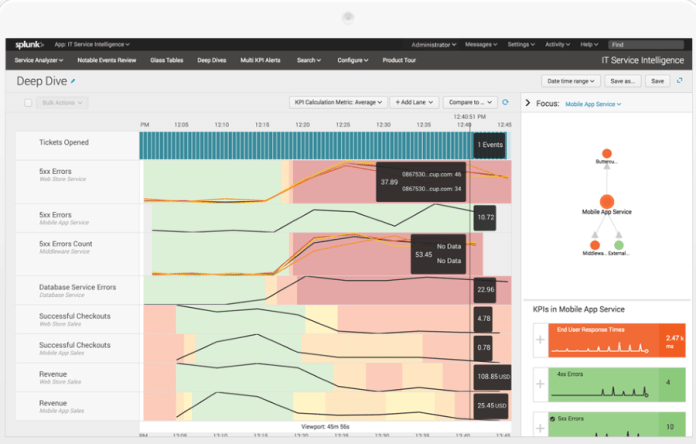
Task: Edit the Deep Dive title pencil icon
Action: pyautogui.click(x=73, y=81)
